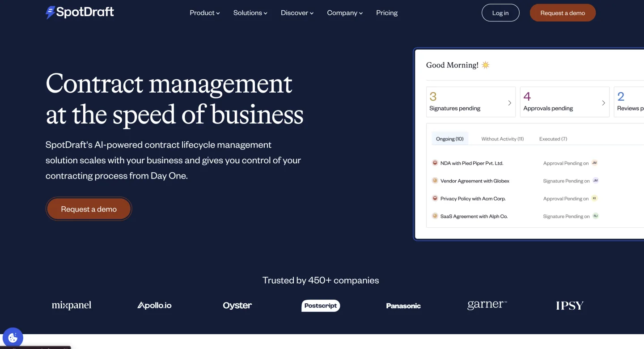644x349 pixels.
Task: Click the Apollo.io company logo
Action: [x=154, y=306]
